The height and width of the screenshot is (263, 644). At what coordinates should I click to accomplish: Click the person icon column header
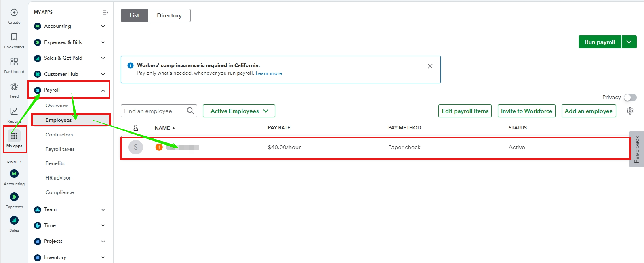click(136, 128)
